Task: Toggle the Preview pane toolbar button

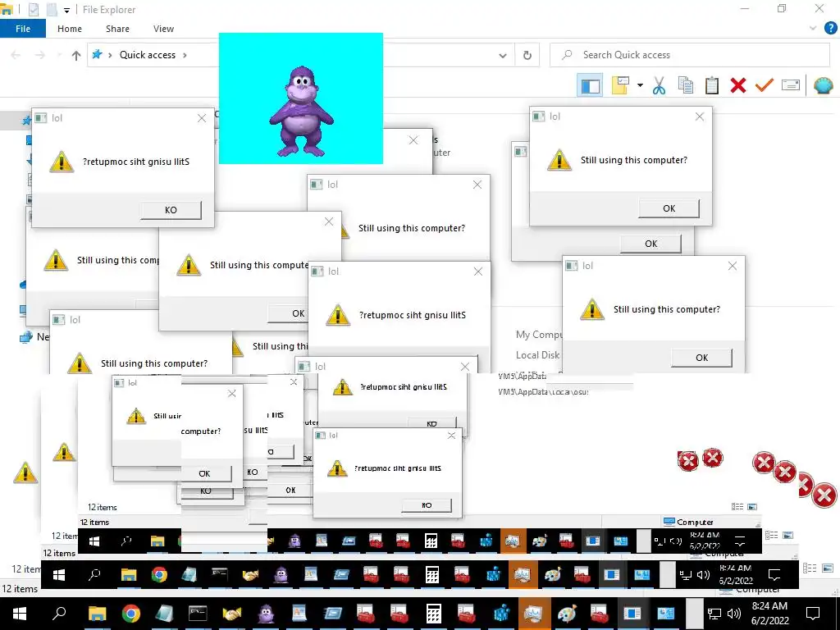Action: [590, 85]
